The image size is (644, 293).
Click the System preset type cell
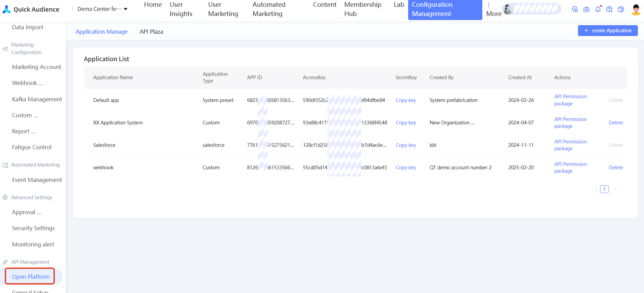(x=218, y=100)
